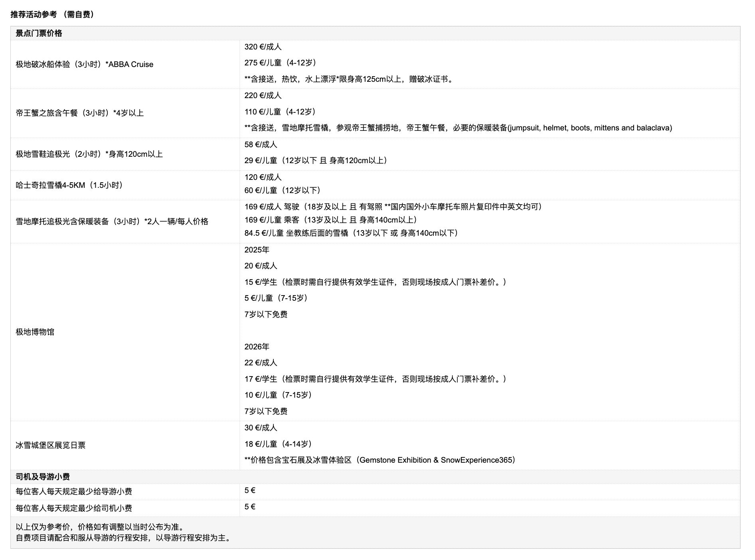The height and width of the screenshot is (560, 755).
Task: Click the 极地雪鞋追极光 activity label
Action: coord(89,154)
